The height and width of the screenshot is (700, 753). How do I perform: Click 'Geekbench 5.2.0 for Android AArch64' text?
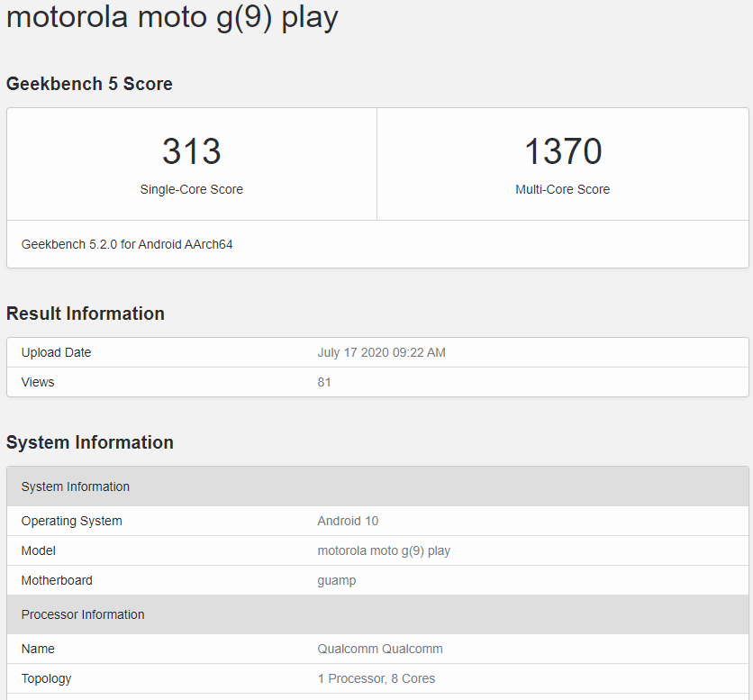127,244
